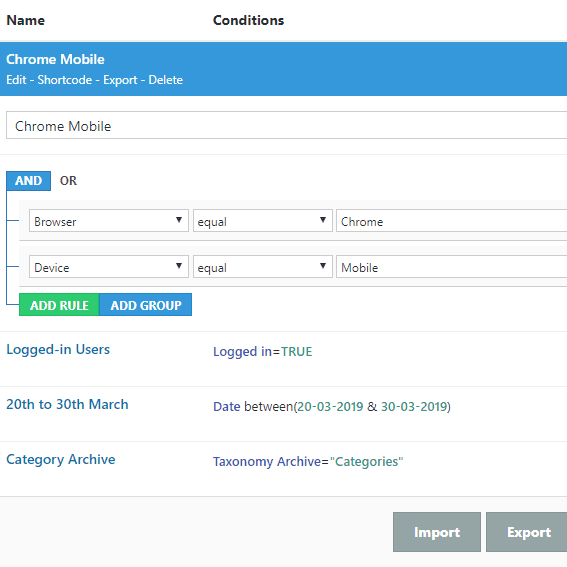Open the Logged-in Users condition

tap(58, 350)
